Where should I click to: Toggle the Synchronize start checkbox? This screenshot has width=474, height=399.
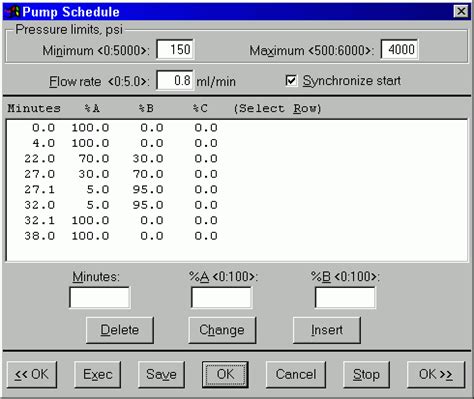coord(291,81)
